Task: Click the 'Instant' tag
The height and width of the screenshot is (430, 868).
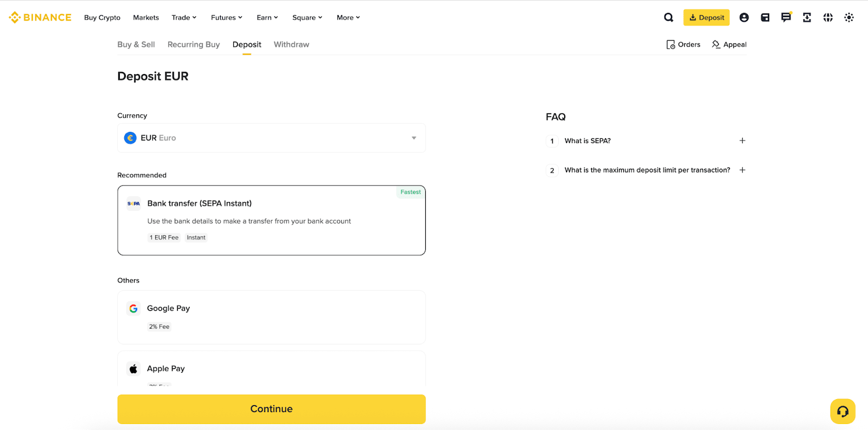Action: pos(196,238)
